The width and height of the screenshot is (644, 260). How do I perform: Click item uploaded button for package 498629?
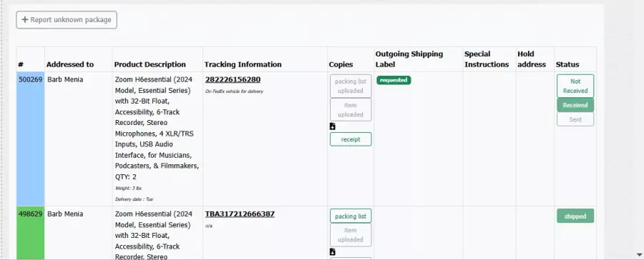(351, 235)
